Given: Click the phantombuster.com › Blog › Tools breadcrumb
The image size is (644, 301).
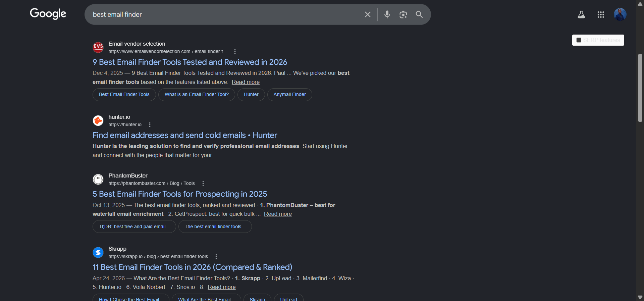Looking at the screenshot, I should (x=151, y=183).
